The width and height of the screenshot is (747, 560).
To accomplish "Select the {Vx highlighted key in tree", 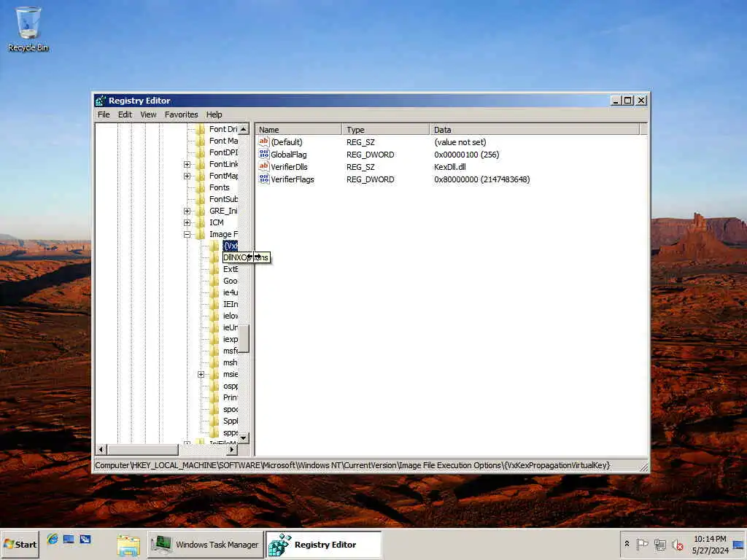I will pyautogui.click(x=230, y=246).
